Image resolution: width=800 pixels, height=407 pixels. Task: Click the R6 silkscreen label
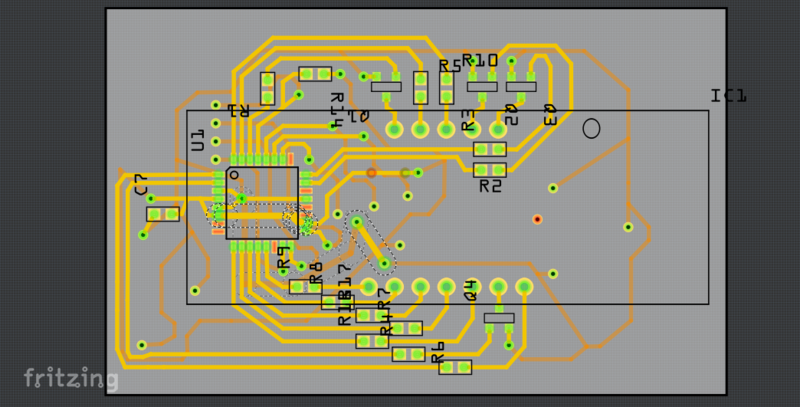pos(436,352)
